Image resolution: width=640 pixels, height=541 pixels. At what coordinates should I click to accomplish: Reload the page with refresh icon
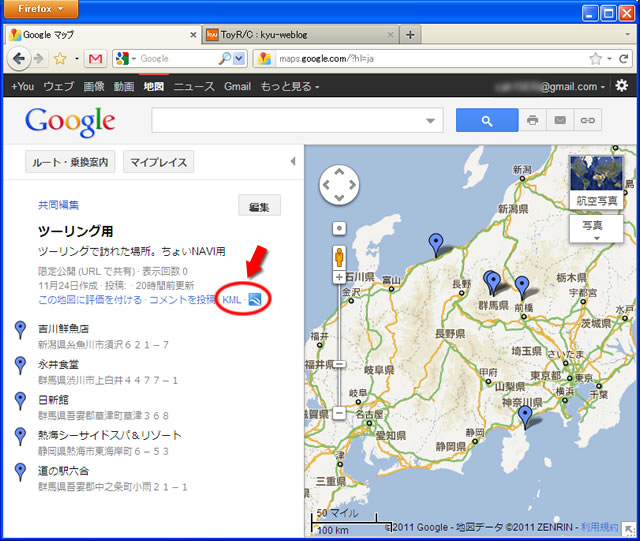click(623, 59)
